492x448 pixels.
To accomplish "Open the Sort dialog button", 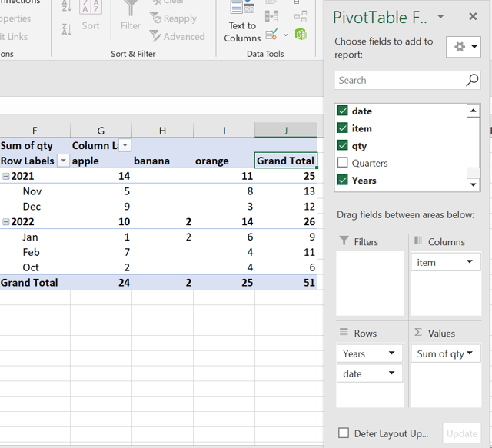I will point(91,15).
